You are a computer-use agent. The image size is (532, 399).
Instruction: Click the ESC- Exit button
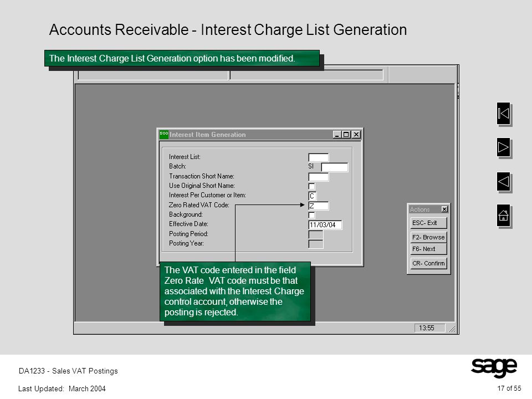tap(428, 223)
